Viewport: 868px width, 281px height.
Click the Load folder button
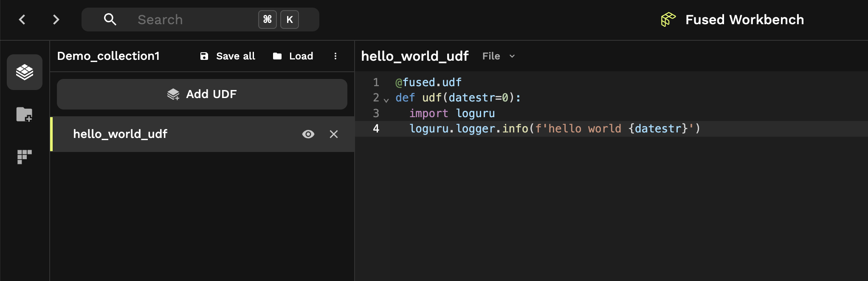(x=293, y=56)
